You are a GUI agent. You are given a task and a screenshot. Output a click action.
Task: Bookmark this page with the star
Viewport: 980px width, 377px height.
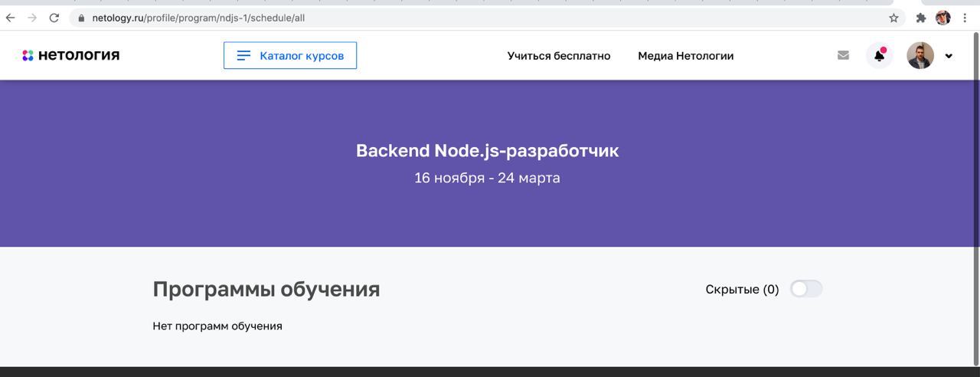(x=893, y=18)
